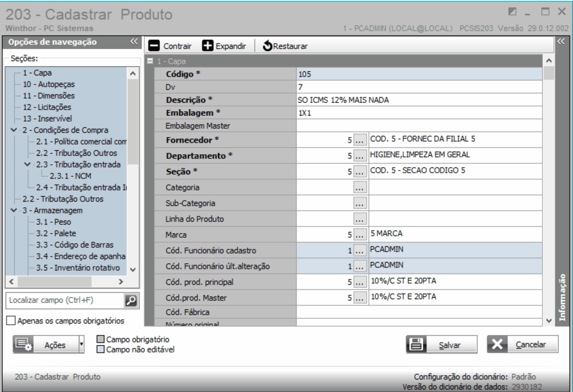Click the form's scroll up arrow
This screenshot has width=573, height=392.
[x=549, y=61]
